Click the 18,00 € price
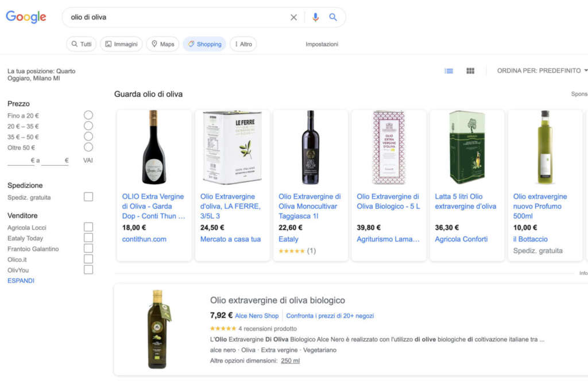This screenshot has height=381, width=588. pos(134,227)
